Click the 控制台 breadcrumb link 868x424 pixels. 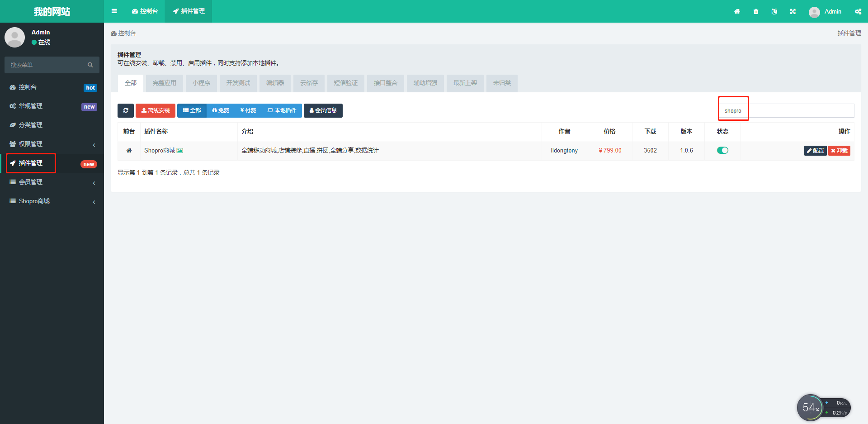click(x=123, y=33)
